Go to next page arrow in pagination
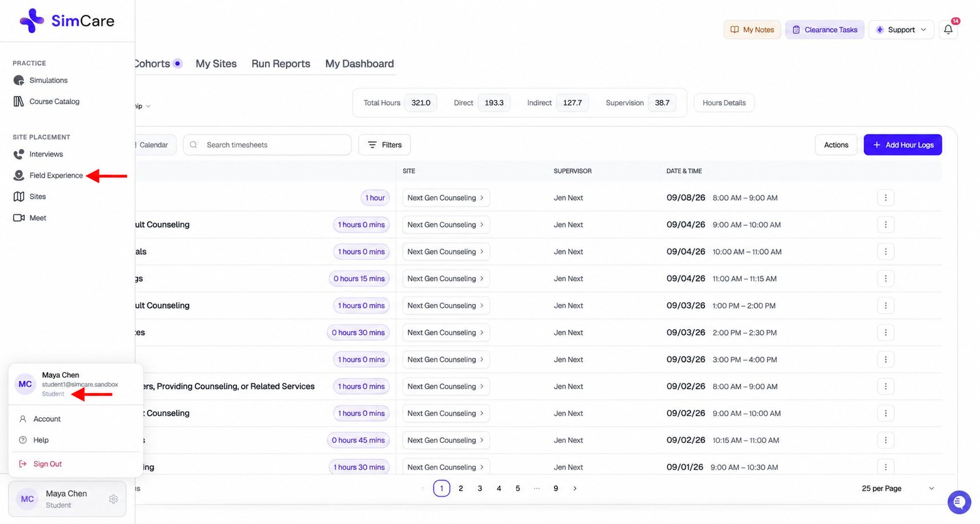Viewport: 980px width, 524px height. 575,489
